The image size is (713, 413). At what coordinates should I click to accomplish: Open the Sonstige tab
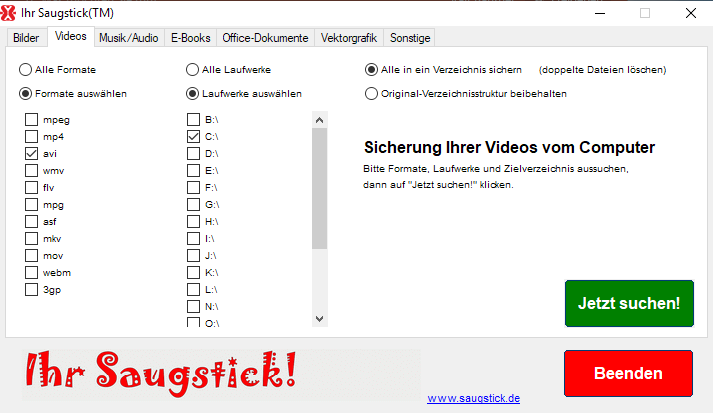410,38
